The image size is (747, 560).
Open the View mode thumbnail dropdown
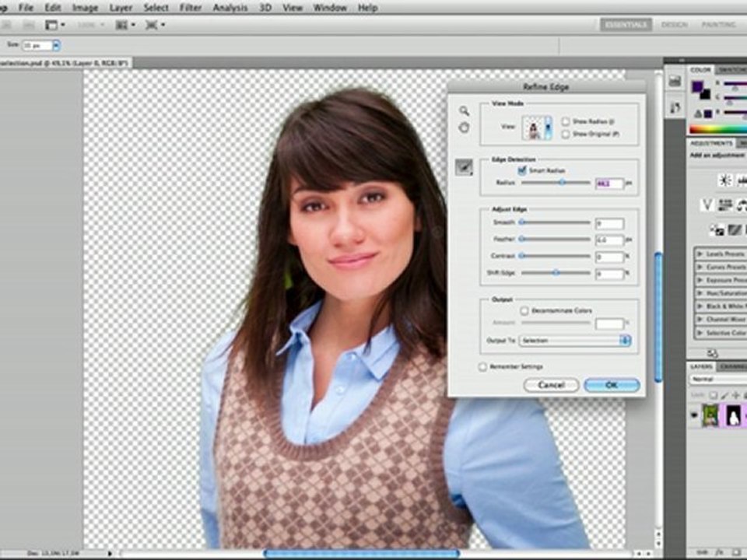click(538, 128)
